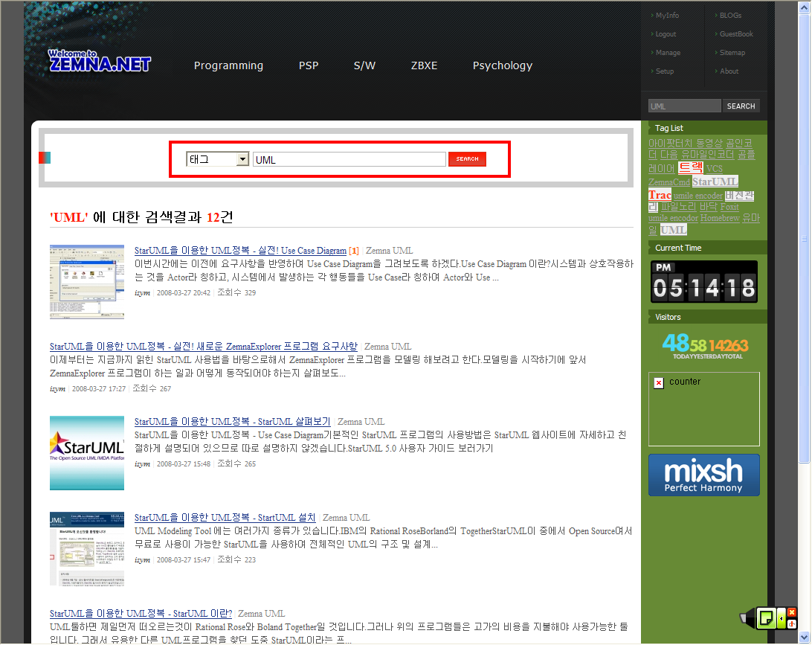Screen dimensions: 812x645
Task: Open the 'StarUML 살펴보기' post title
Action: click(x=233, y=422)
